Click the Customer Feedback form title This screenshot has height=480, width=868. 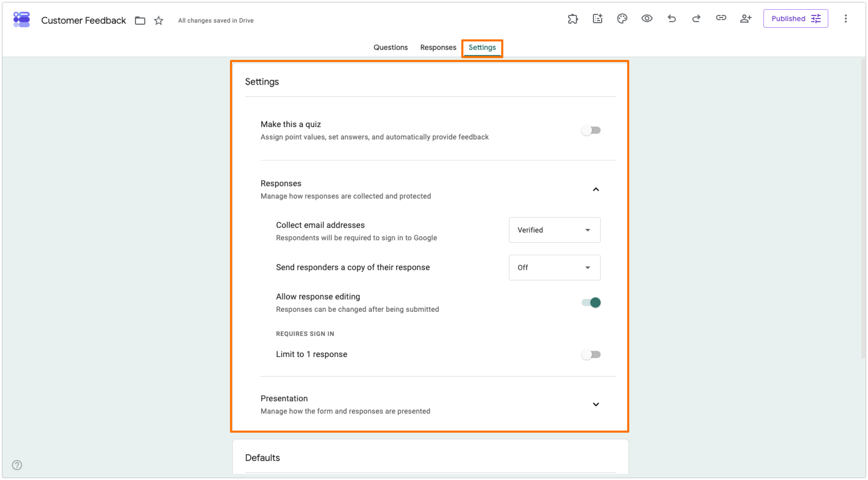pyautogui.click(x=83, y=21)
